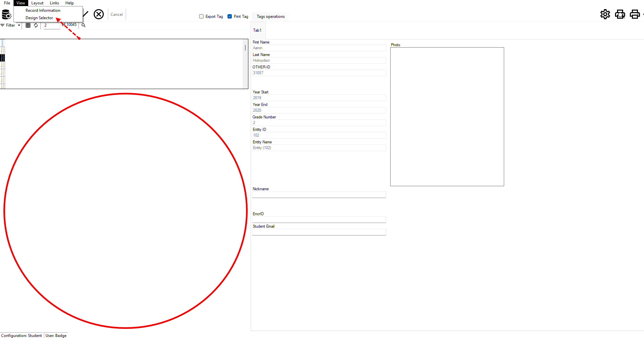Select Record Information from the View menu
644x338 pixels.
coord(42,10)
